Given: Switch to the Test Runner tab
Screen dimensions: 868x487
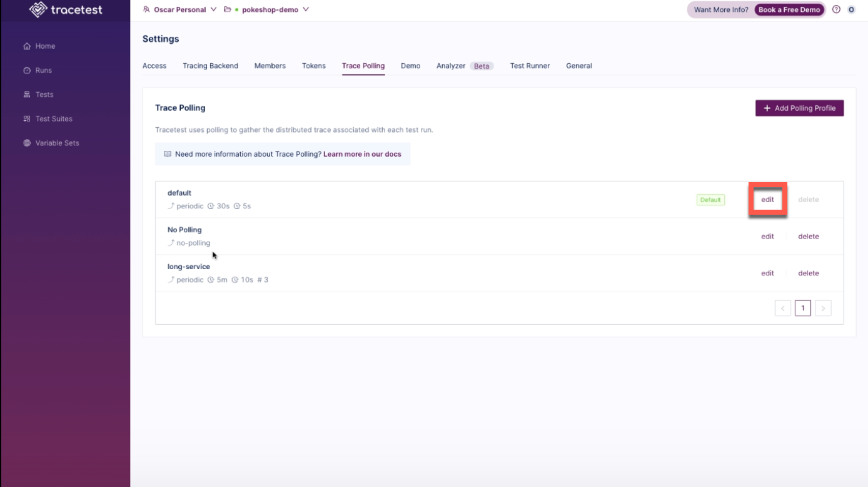Looking at the screenshot, I should 530,66.
